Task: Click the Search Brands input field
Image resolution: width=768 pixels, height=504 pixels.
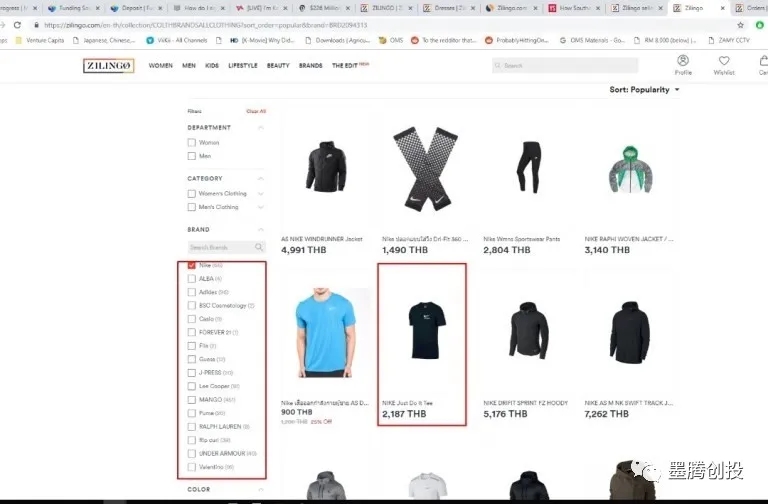Action: [x=226, y=247]
